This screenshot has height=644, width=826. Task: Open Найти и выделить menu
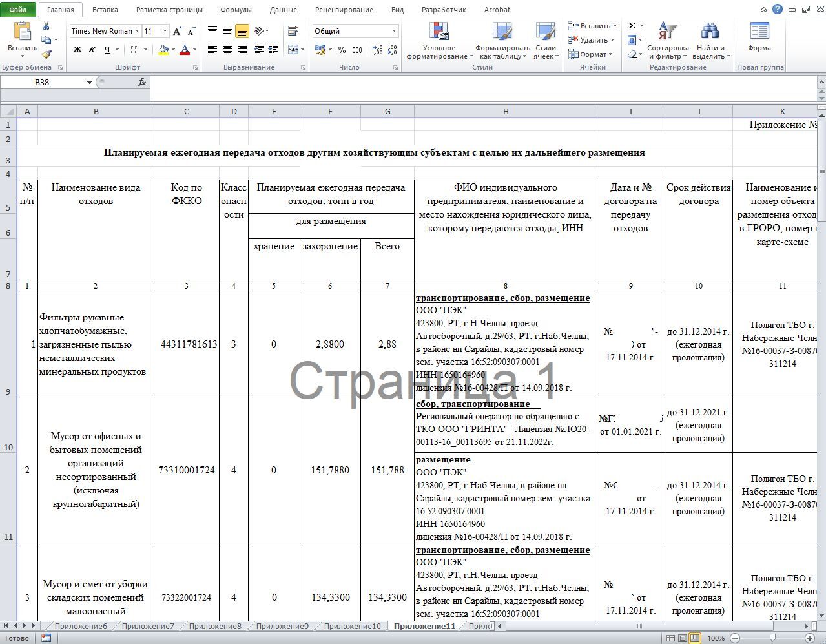[710, 41]
